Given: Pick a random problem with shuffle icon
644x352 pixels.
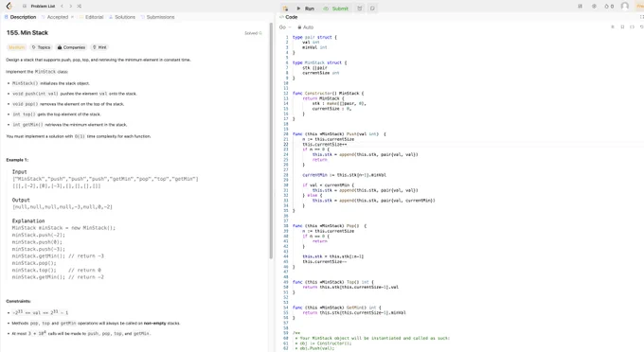Looking at the screenshot, I should (x=79, y=7).
